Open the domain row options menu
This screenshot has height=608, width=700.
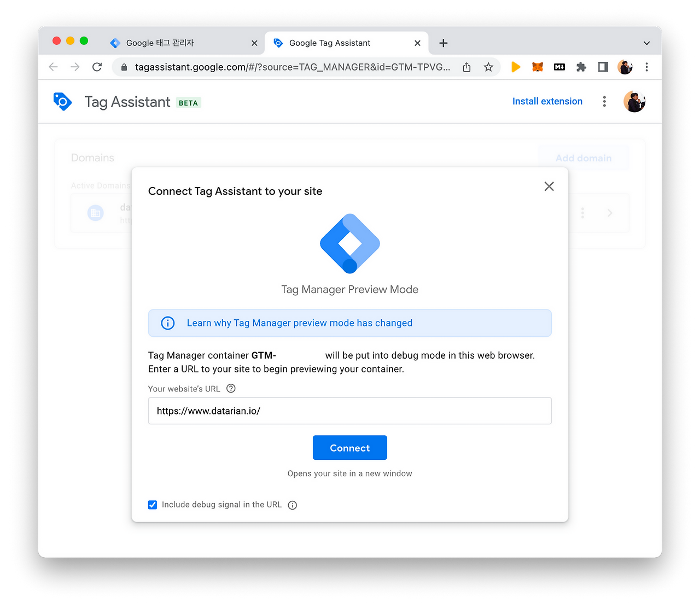coord(582,213)
